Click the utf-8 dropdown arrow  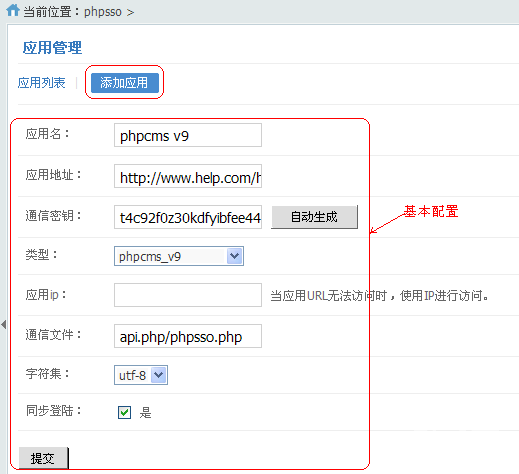[159, 375]
